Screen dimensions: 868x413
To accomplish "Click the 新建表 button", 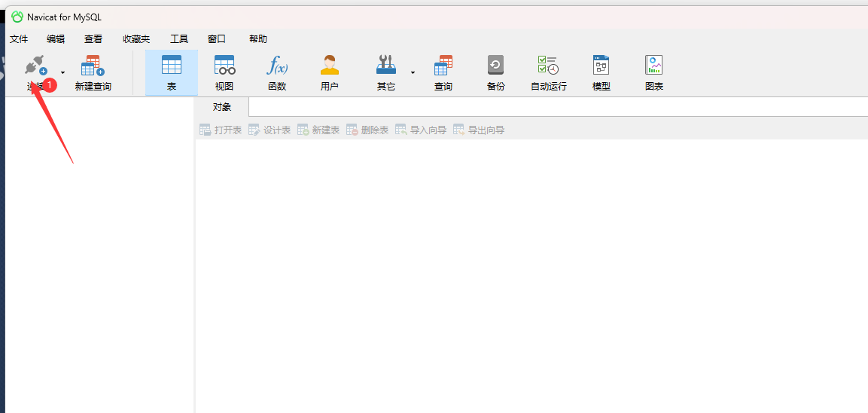I will [318, 130].
